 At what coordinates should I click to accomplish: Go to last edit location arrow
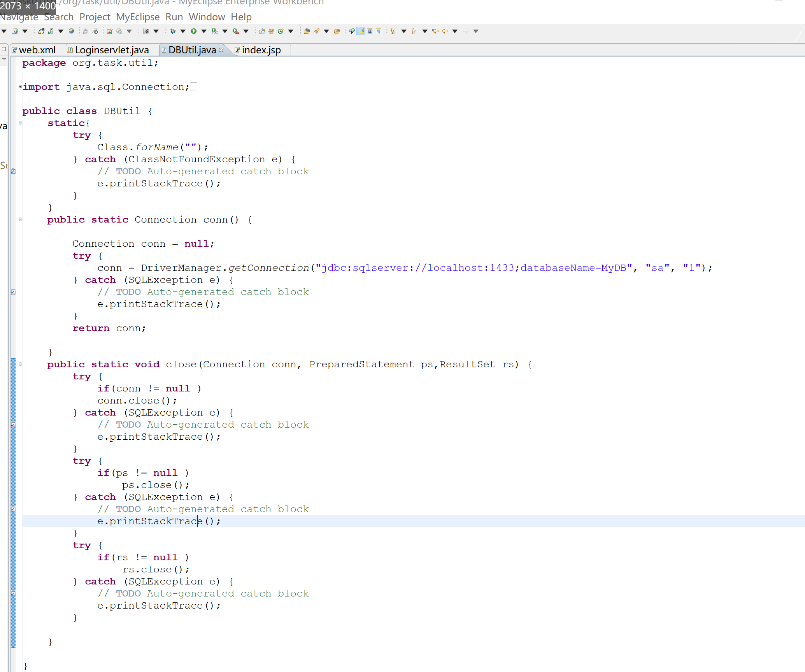(435, 31)
